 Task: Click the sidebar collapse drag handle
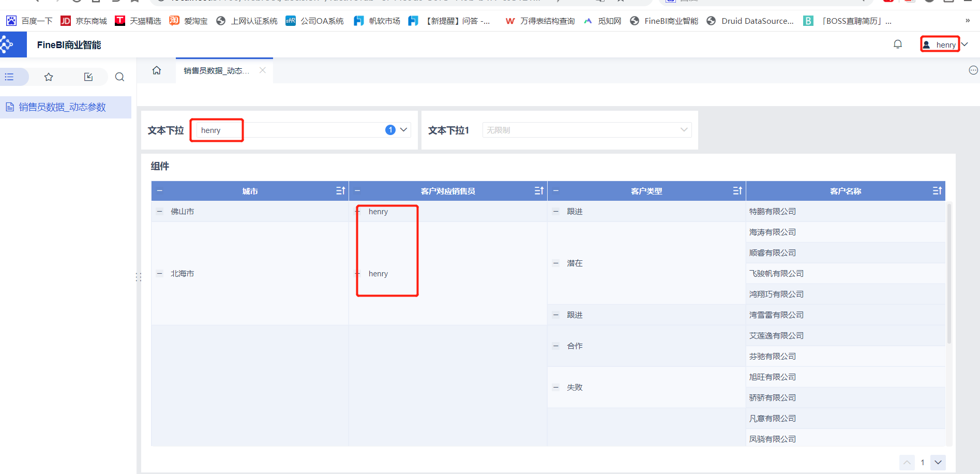coord(138,277)
